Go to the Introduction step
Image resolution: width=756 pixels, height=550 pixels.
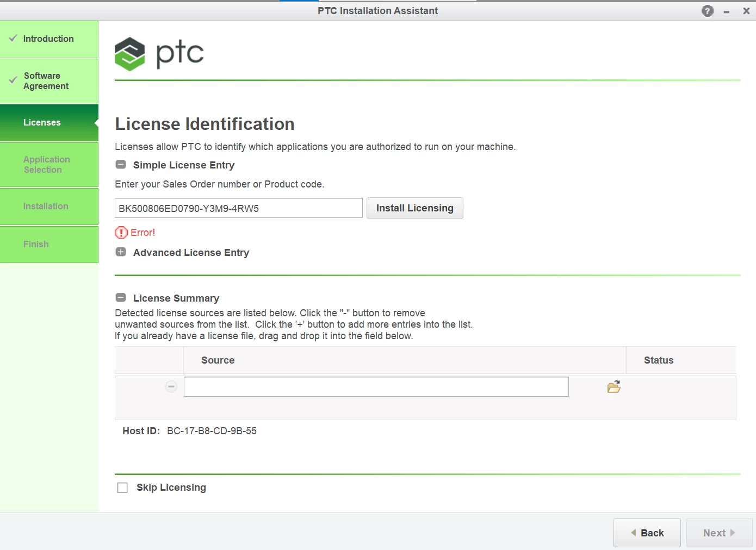coord(49,39)
